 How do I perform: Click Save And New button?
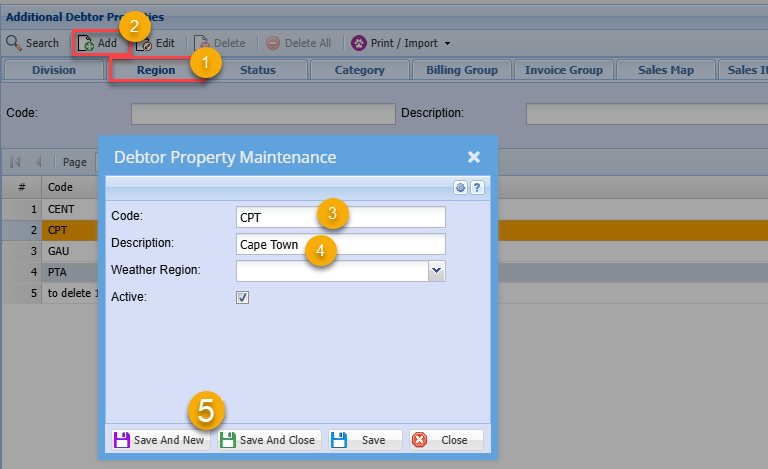(159, 440)
